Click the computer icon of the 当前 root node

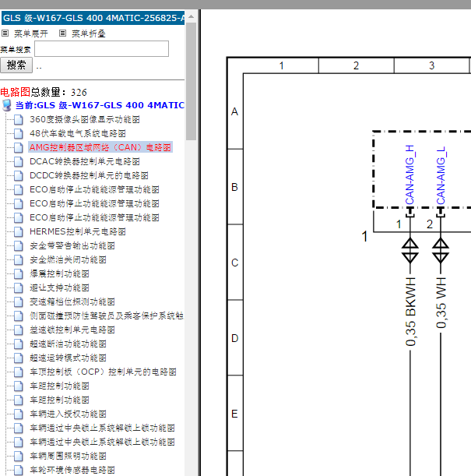[7, 105]
